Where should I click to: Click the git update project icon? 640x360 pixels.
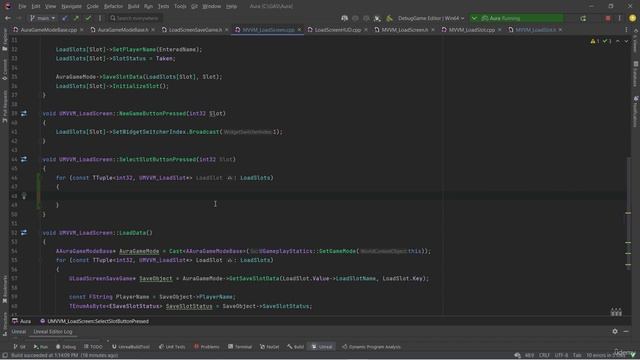click(x=64, y=18)
